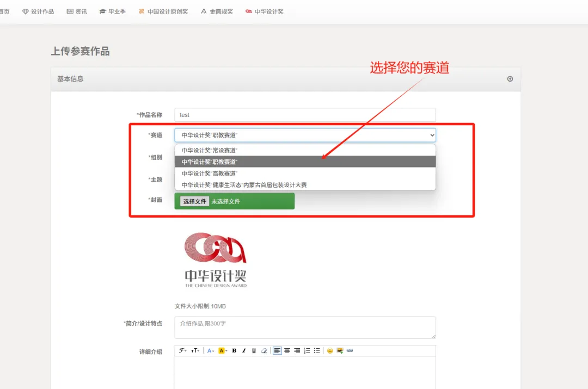Align text right in editor
Image resolution: width=588 pixels, height=389 pixels.
(x=297, y=350)
